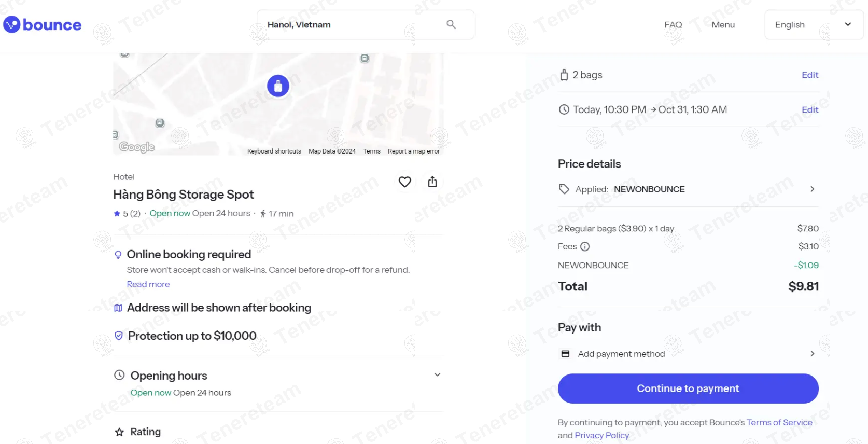Click the search magnifier icon
The image size is (868, 444).
tap(451, 24)
